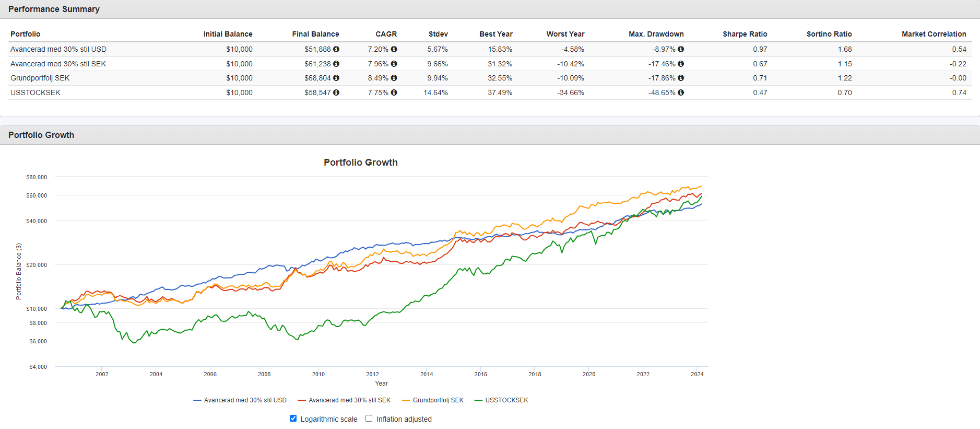Click info icon beside $51,888 final balance

pyautogui.click(x=336, y=49)
